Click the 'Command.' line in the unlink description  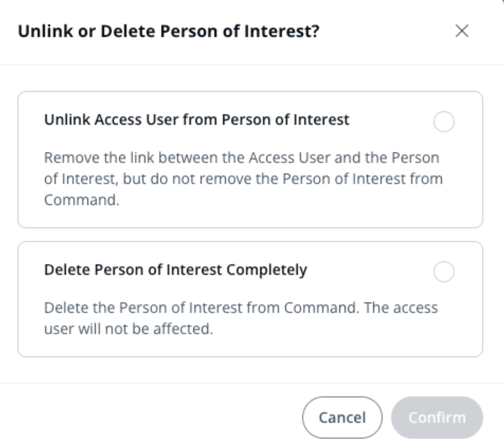pyautogui.click(x=81, y=200)
